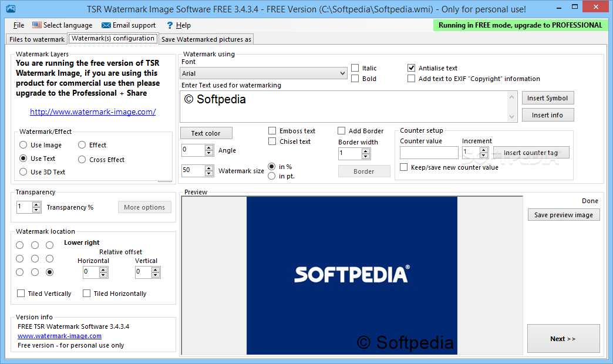Increase the Angle value with up arrow

(x=209, y=148)
